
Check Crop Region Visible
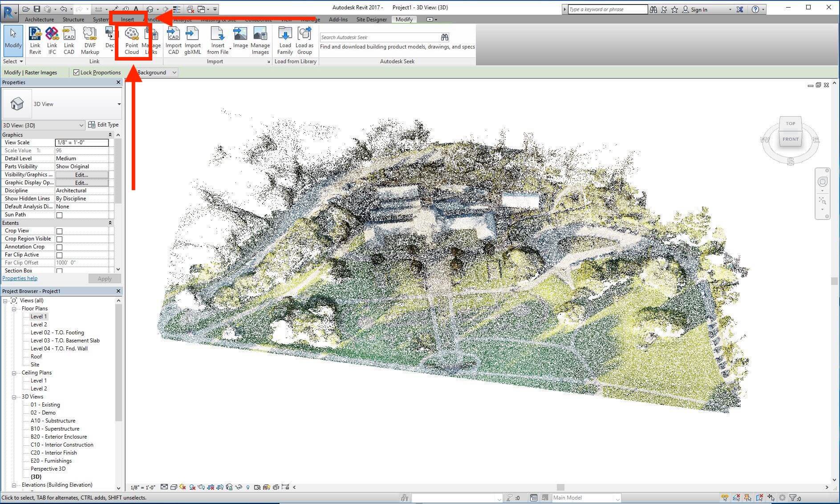pyautogui.click(x=59, y=239)
